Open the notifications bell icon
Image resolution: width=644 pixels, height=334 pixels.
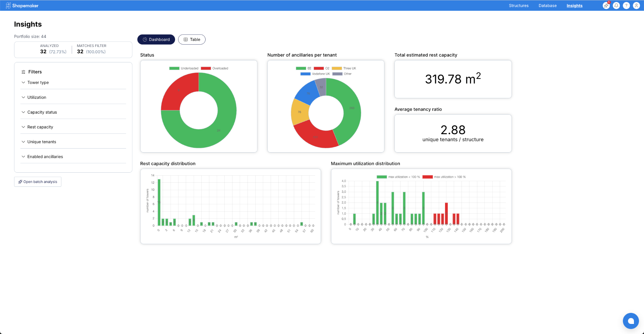click(x=616, y=6)
